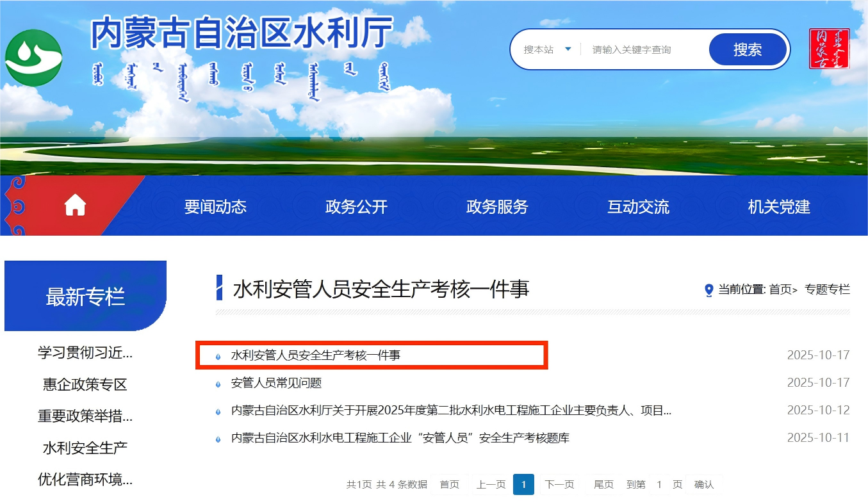This screenshot has width=868, height=504.
Task: Open the 要闻动态 menu
Action: click(215, 206)
